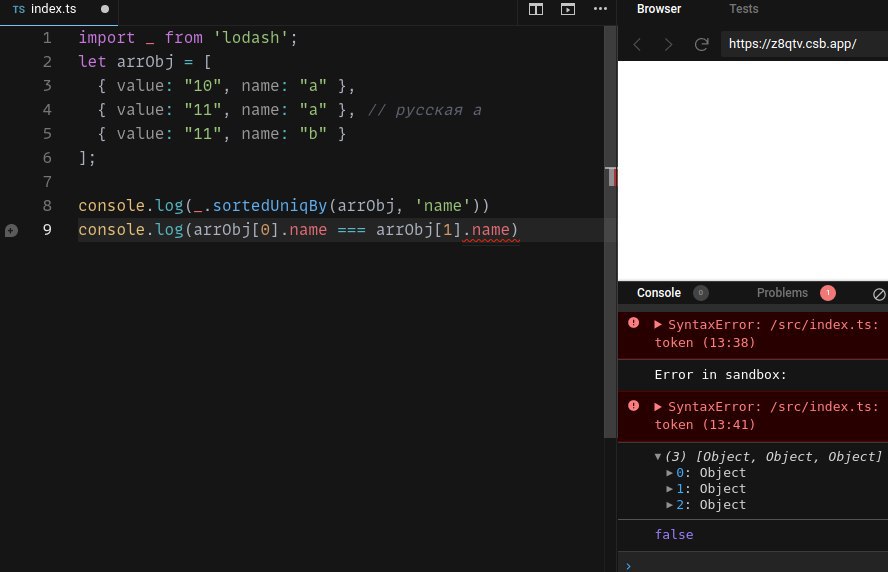Click the red Problems count badge
This screenshot has height=572, width=888.
tap(827, 293)
